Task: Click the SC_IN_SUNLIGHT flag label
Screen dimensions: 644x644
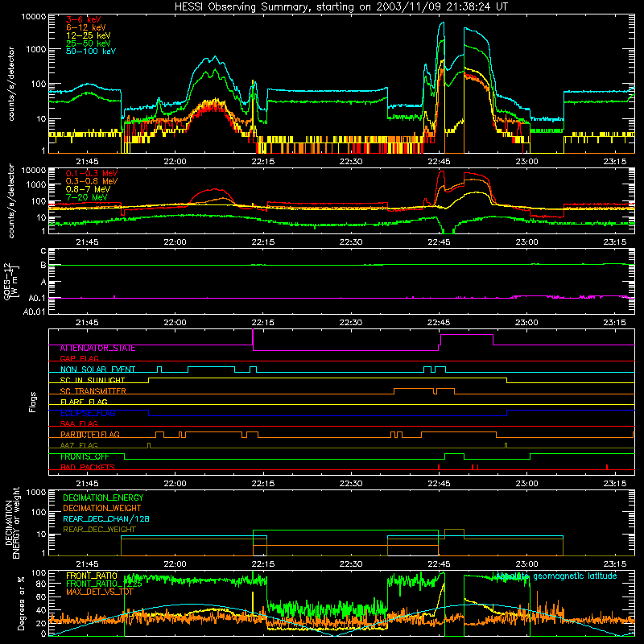Action: point(93,380)
